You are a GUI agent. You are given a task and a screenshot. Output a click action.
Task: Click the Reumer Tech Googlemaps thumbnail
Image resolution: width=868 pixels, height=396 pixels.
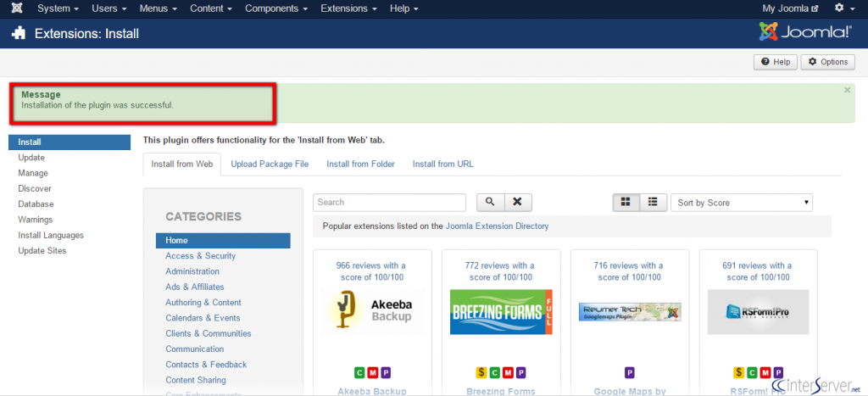(630, 312)
